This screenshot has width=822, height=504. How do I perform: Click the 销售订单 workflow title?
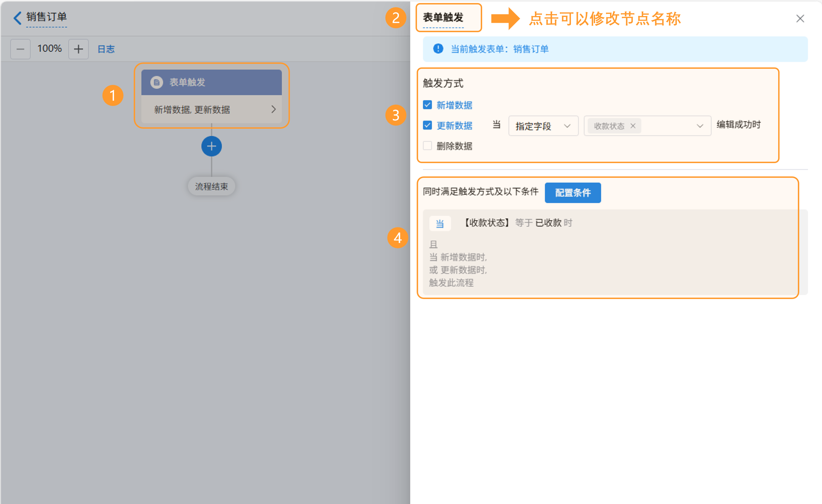pos(46,17)
